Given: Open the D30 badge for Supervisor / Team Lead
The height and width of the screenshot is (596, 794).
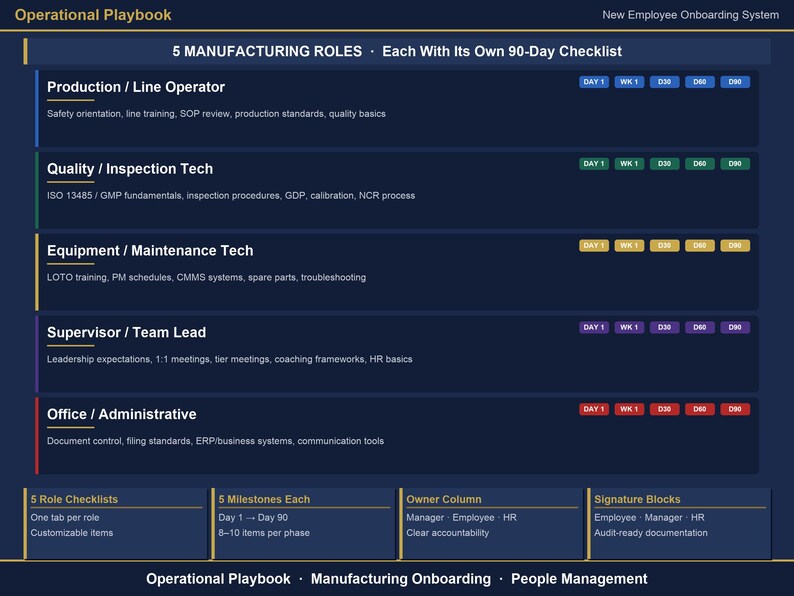Looking at the screenshot, I should point(664,328).
